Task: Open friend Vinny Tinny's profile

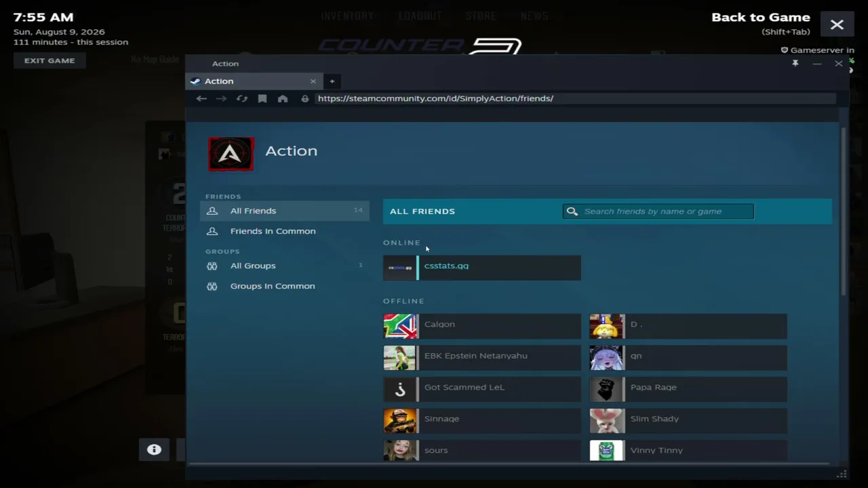Action: (688, 451)
